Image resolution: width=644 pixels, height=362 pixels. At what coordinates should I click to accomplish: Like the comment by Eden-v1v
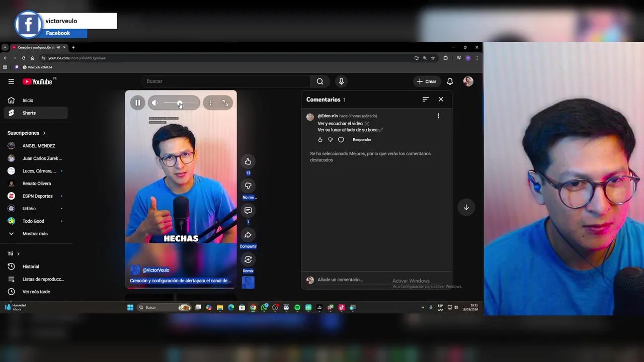320,140
